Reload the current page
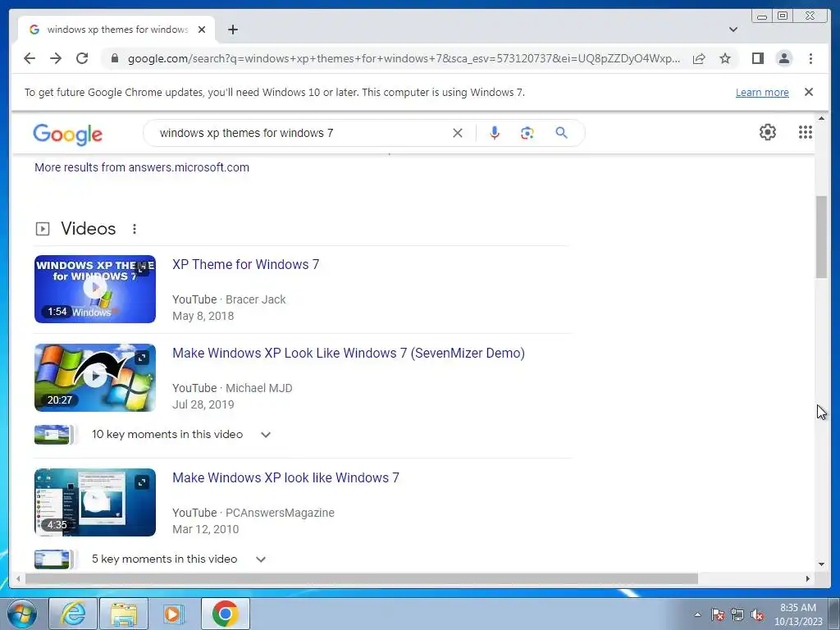 point(82,58)
